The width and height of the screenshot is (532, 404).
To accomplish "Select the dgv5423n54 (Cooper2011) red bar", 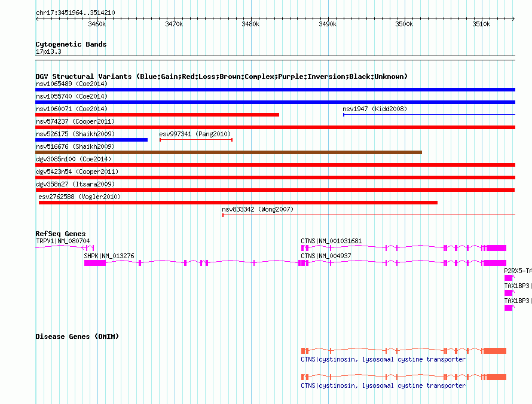I will (x=275, y=177).
